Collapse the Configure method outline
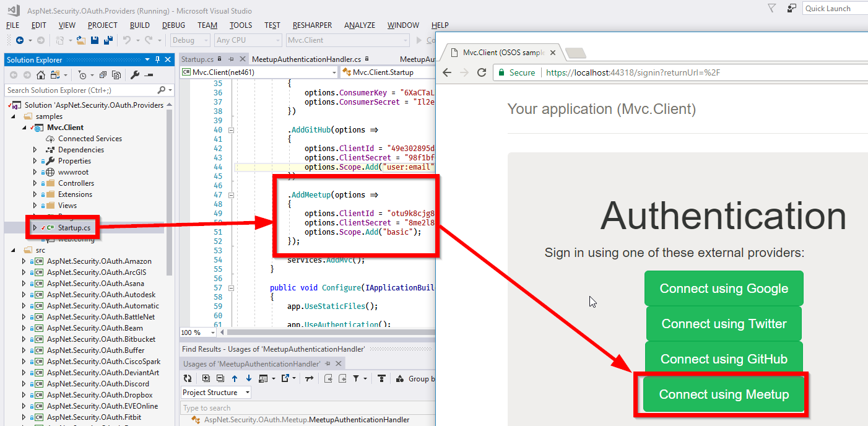868x426 pixels. point(232,288)
